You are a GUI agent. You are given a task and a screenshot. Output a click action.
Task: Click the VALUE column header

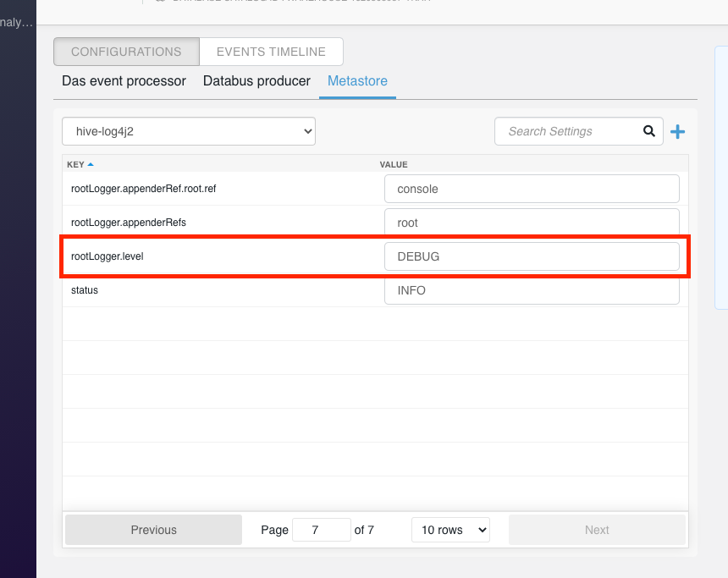(394, 164)
